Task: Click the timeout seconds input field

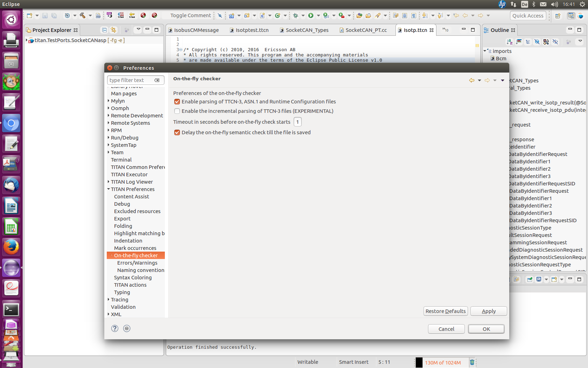Action: click(297, 122)
